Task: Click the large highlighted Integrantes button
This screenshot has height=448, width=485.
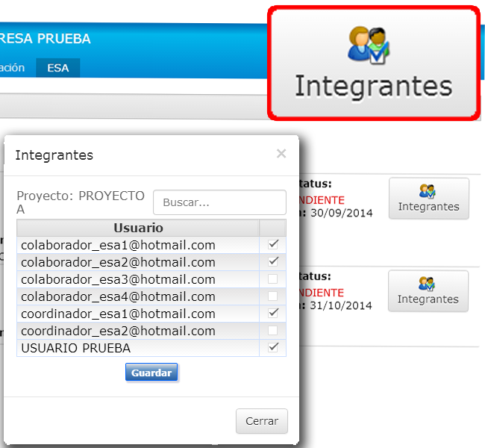Action: (373, 63)
